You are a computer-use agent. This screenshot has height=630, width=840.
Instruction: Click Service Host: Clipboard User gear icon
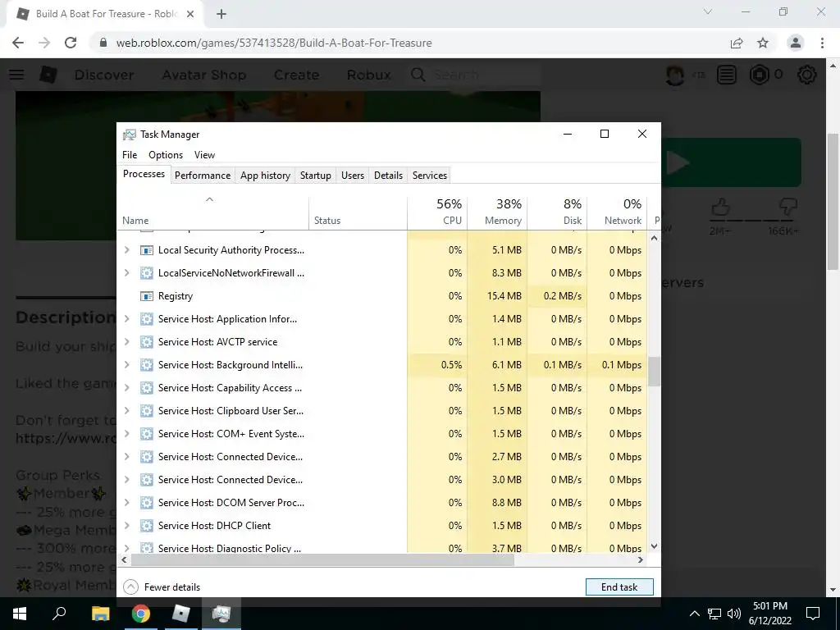(147, 411)
